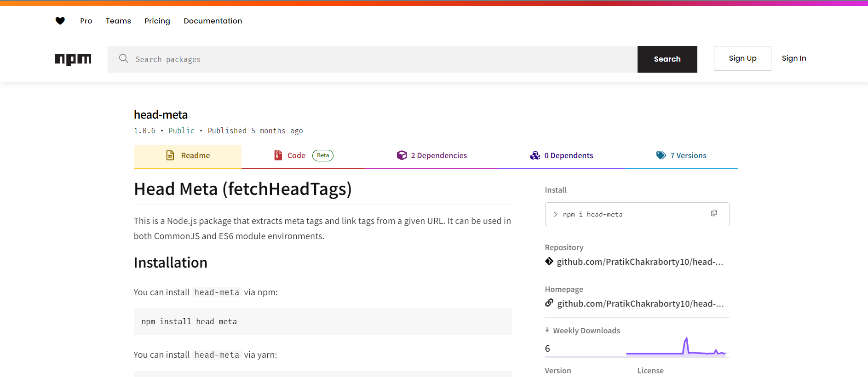Click the homepage chain-link icon

point(549,303)
